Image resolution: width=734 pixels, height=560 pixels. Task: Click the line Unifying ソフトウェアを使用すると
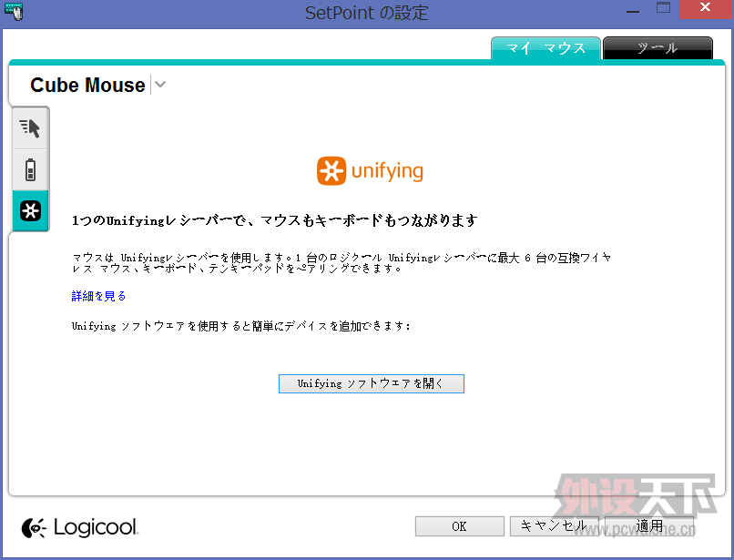[241, 326]
